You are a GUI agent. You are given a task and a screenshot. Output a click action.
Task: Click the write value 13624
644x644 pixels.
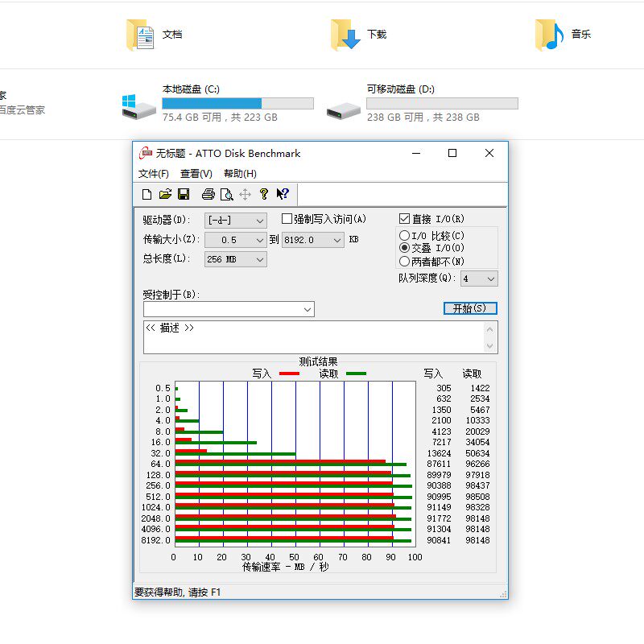click(x=439, y=453)
